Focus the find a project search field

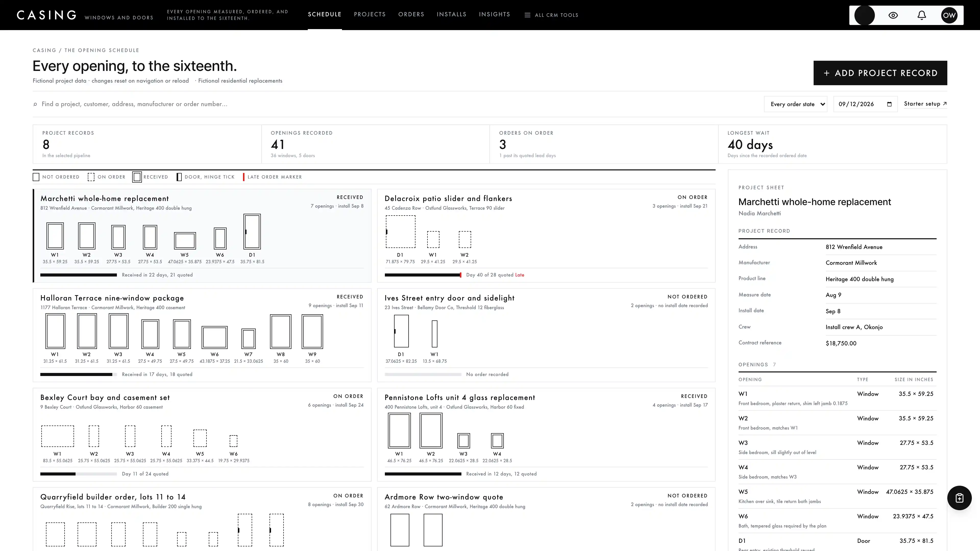(x=396, y=104)
